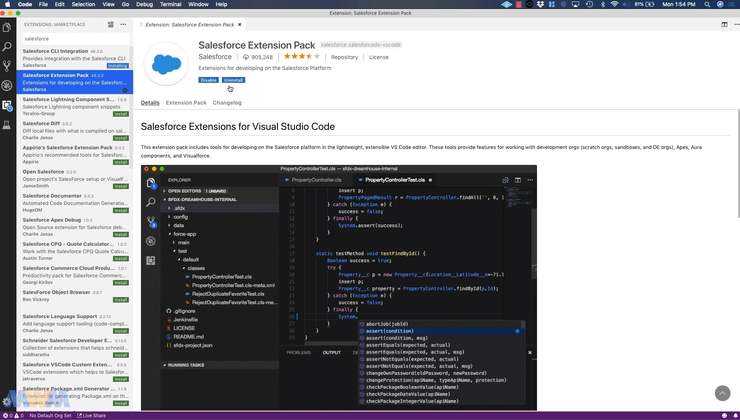
Task: Click the editor screenshot in the README
Action: pyautogui.click(x=338, y=287)
